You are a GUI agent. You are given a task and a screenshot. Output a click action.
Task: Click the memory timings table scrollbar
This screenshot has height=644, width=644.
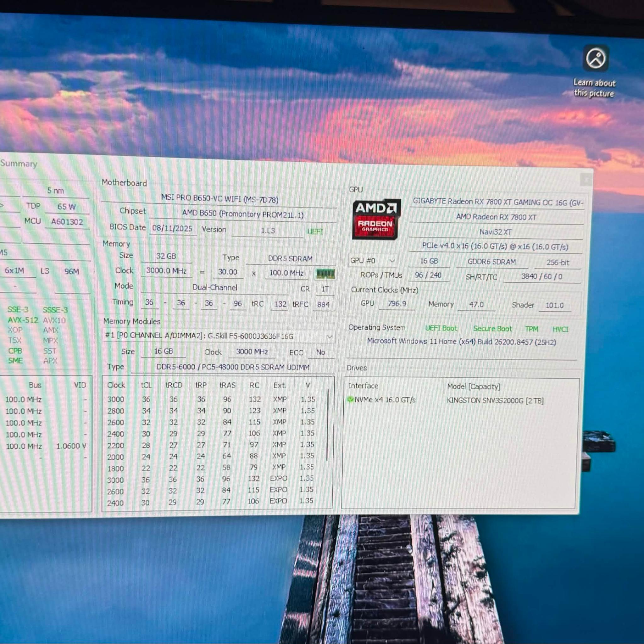click(x=328, y=425)
